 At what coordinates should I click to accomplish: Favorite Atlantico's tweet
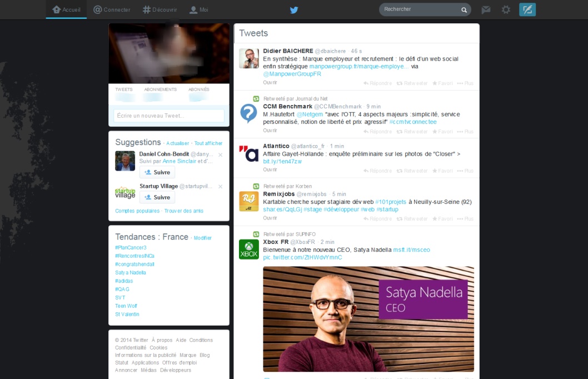pos(442,171)
